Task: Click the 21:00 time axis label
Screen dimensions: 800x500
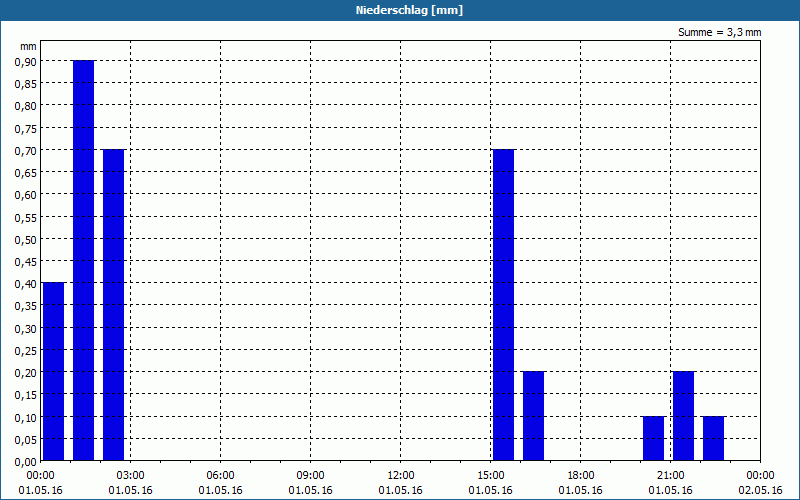Action: (x=670, y=476)
